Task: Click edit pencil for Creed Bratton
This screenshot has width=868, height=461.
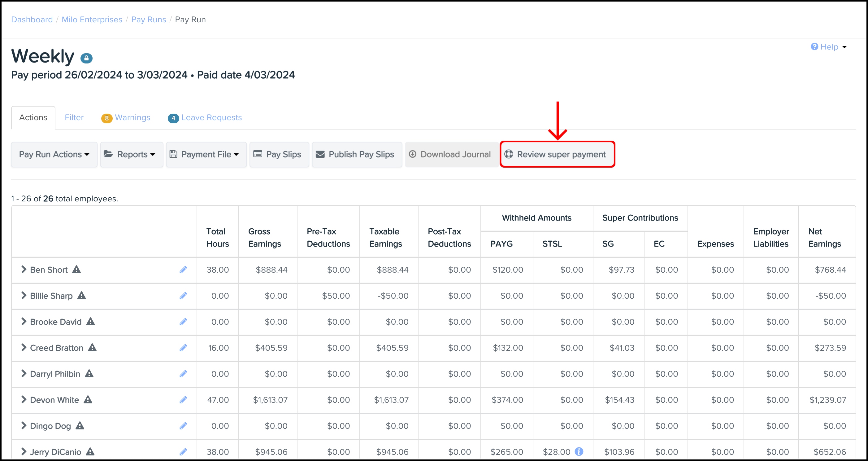Action: click(x=183, y=348)
